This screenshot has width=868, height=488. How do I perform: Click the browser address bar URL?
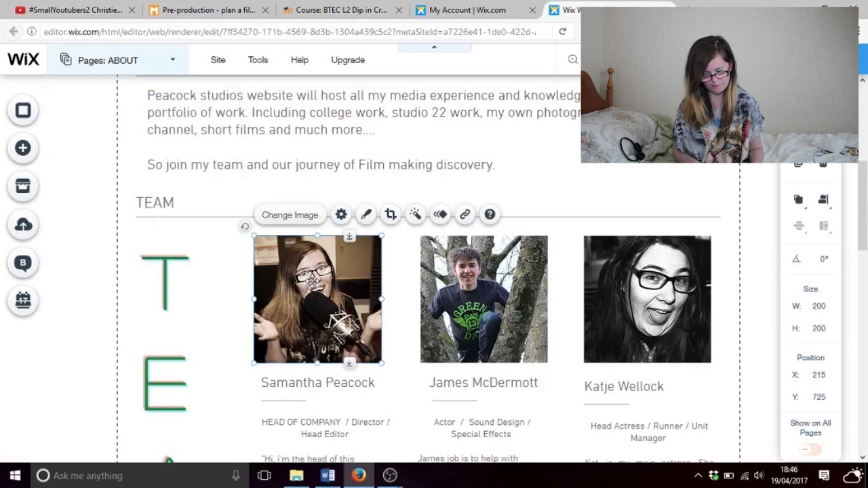coord(290,31)
